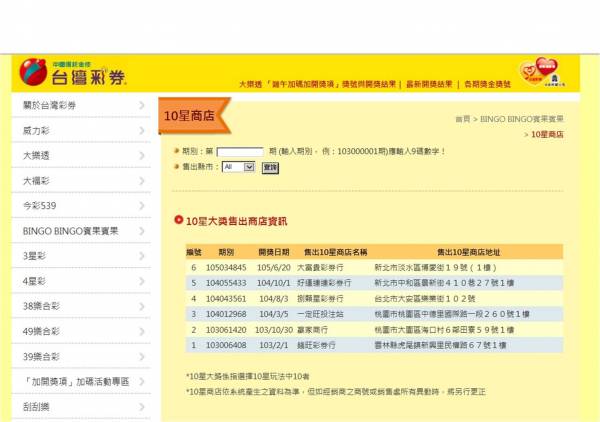The image size is (600, 422).
Task: Click the 期別 column header
Action: pos(226,252)
